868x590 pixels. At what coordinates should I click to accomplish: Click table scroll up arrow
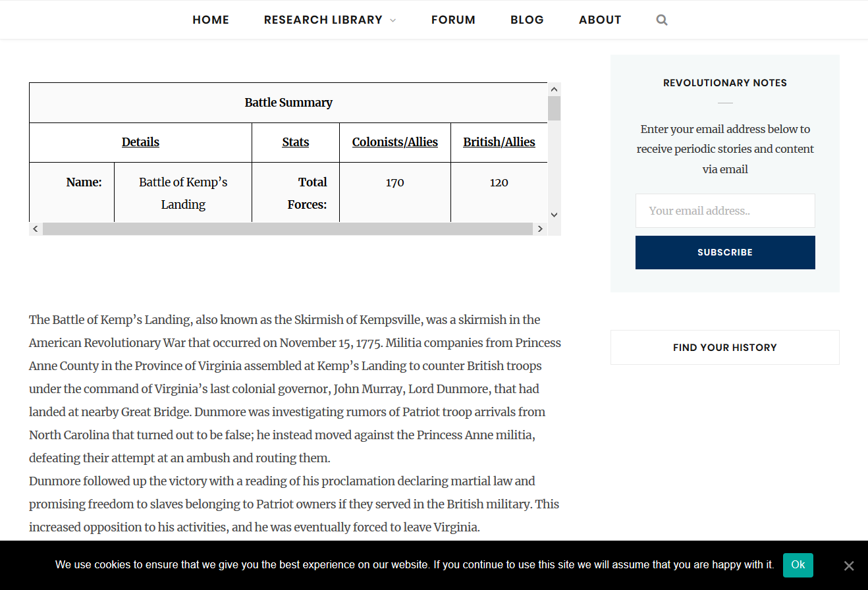(x=554, y=89)
